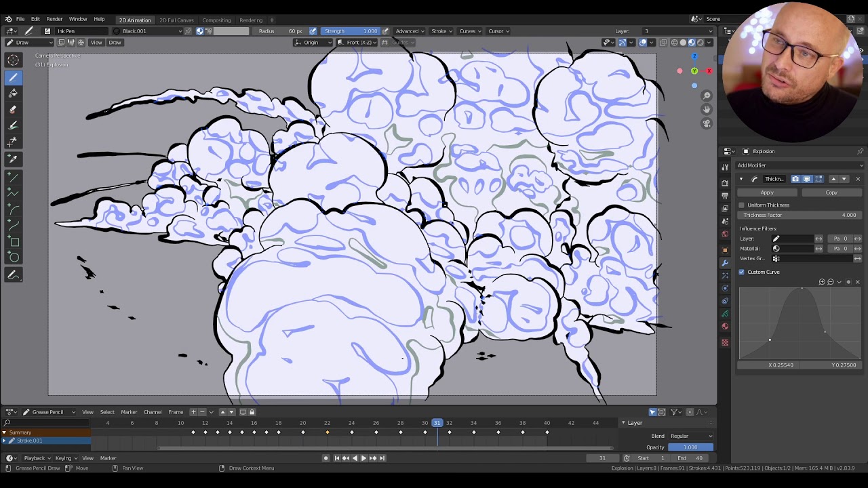Open the File menu

click(x=20, y=19)
